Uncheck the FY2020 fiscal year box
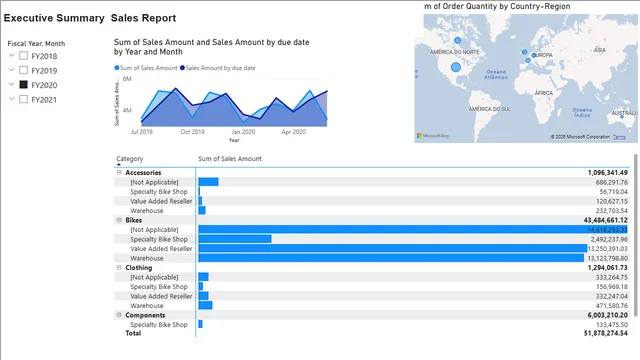 24,84
